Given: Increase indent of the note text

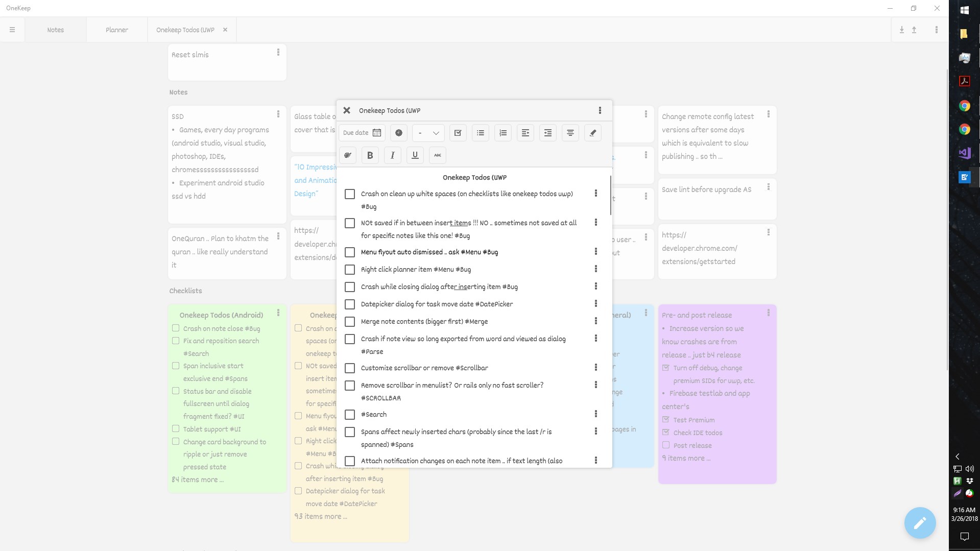Looking at the screenshot, I should click(548, 133).
